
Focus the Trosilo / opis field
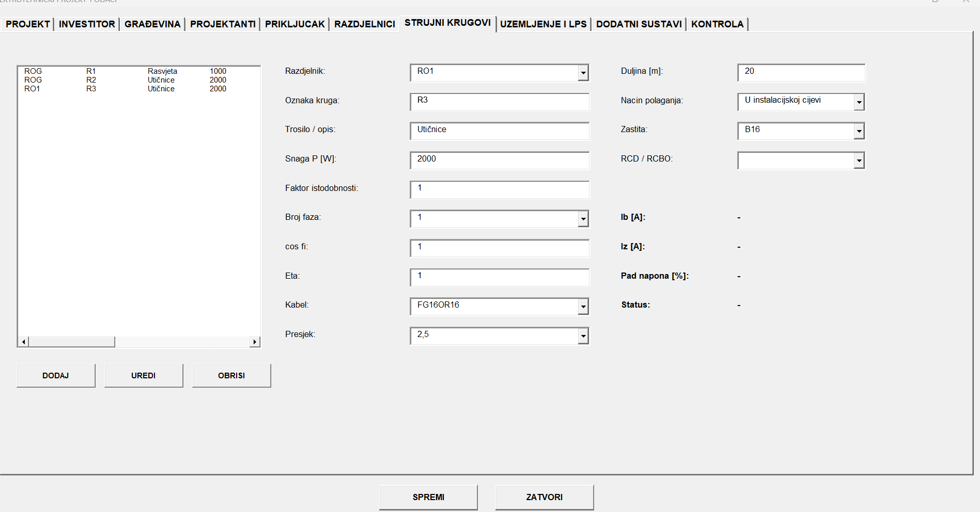500,131
